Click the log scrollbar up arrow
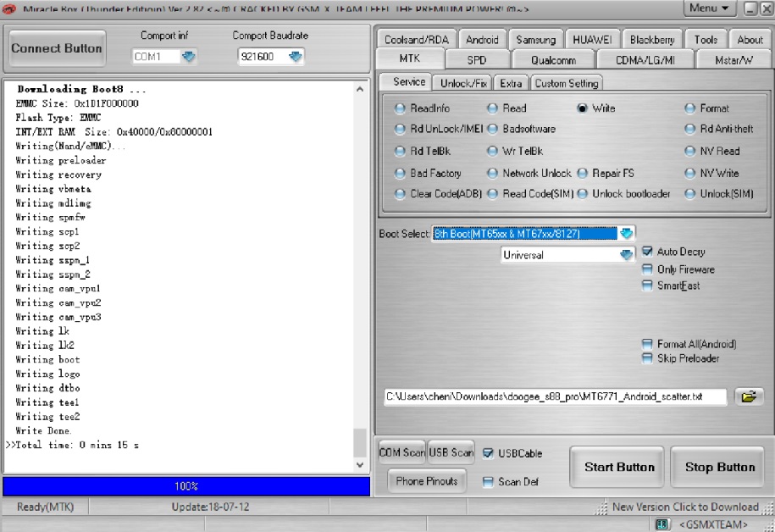This screenshot has width=775, height=532. (360, 90)
